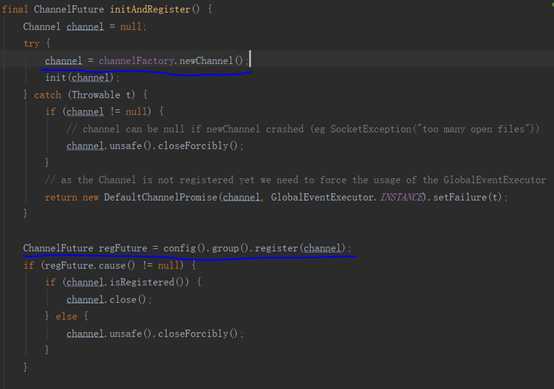Click the newChannel() call
The image size is (554, 389).
coord(211,61)
